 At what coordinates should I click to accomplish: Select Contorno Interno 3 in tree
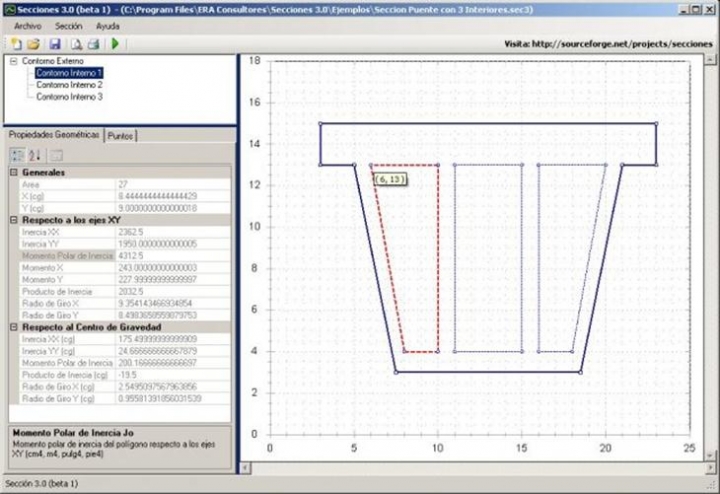point(69,96)
